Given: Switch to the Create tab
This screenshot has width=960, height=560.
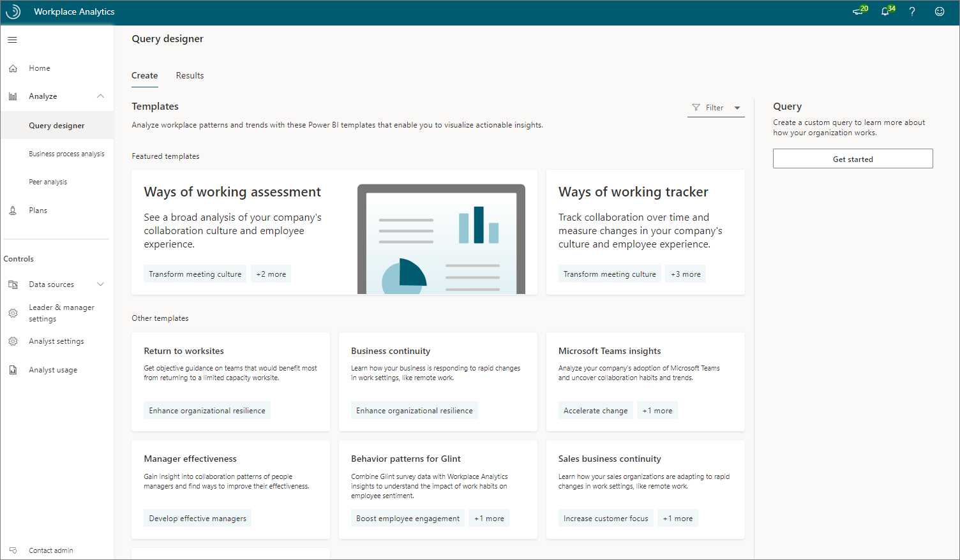Looking at the screenshot, I should coord(144,75).
